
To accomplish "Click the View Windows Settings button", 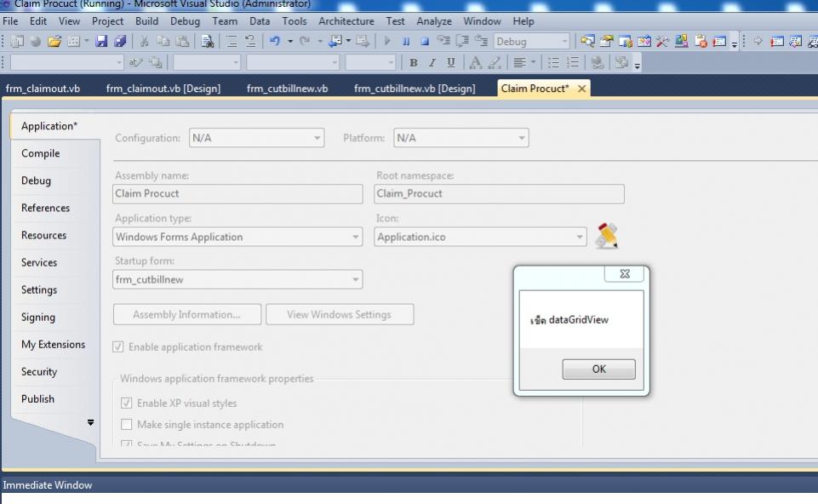I will tap(340, 315).
